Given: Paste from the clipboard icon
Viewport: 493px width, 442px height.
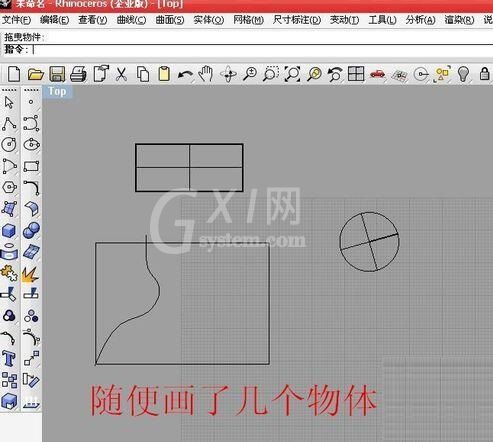Looking at the screenshot, I should 164,74.
